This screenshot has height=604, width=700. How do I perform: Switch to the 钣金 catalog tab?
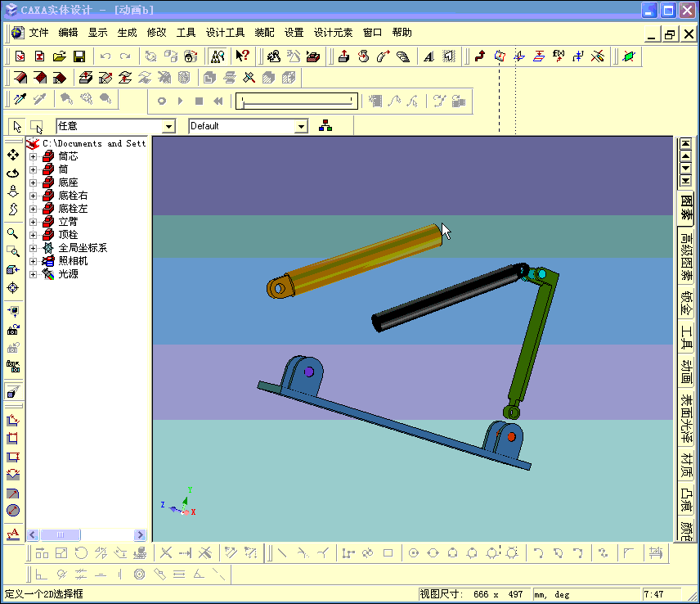[686, 304]
